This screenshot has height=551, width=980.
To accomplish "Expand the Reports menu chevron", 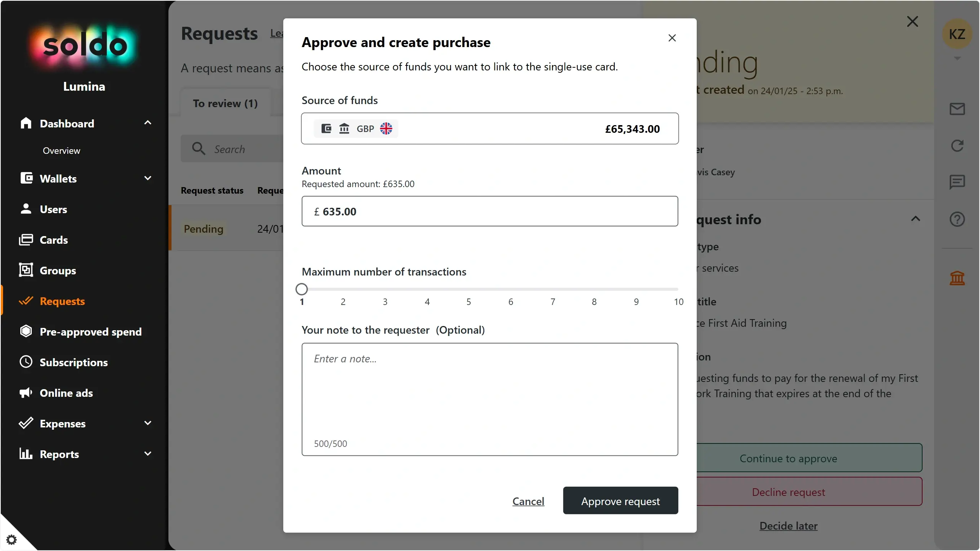I will click(x=148, y=454).
